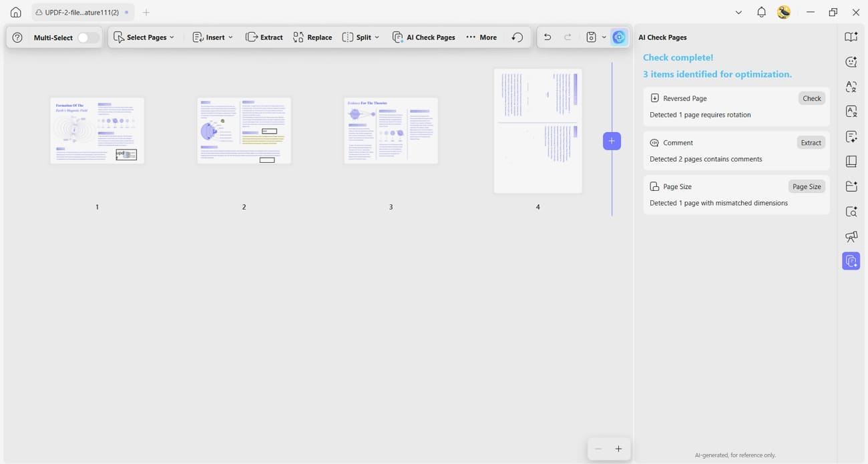Open the Home screen icon
The height and width of the screenshot is (464, 868).
[x=15, y=12]
